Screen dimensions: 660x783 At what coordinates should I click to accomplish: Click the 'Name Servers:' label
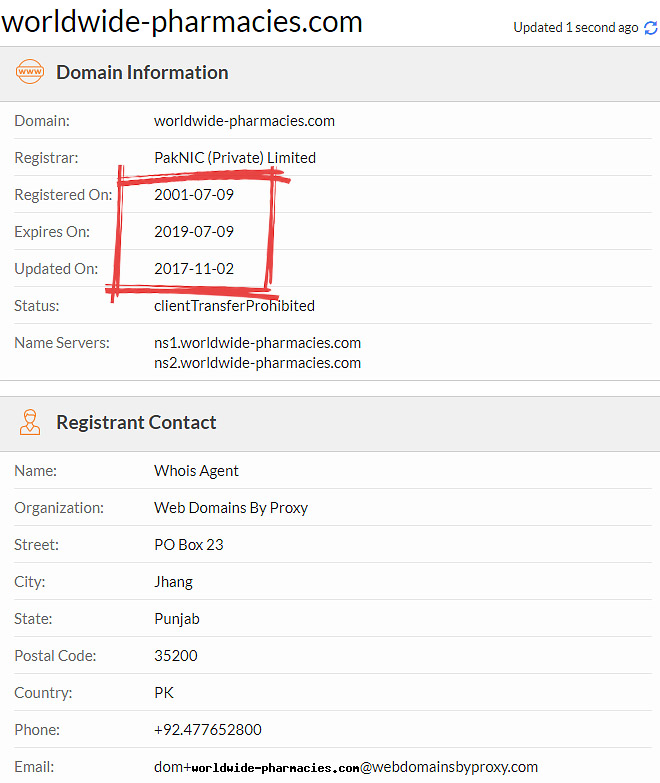tap(62, 343)
